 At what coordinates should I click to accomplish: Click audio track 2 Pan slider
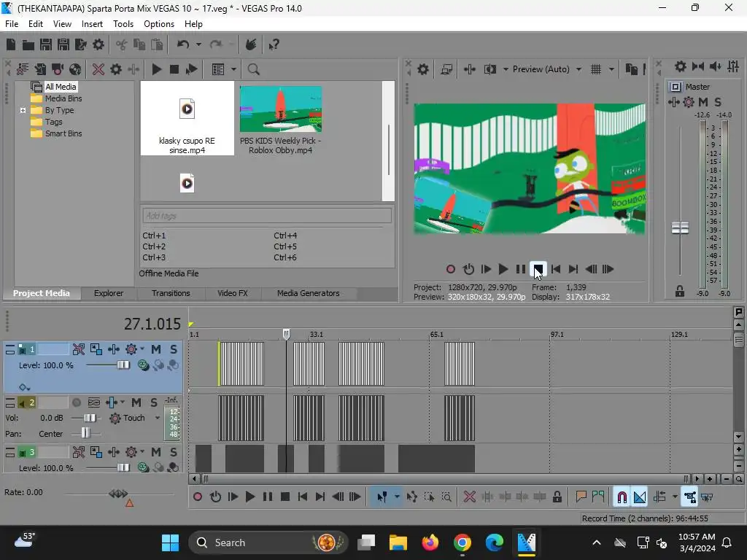click(86, 434)
